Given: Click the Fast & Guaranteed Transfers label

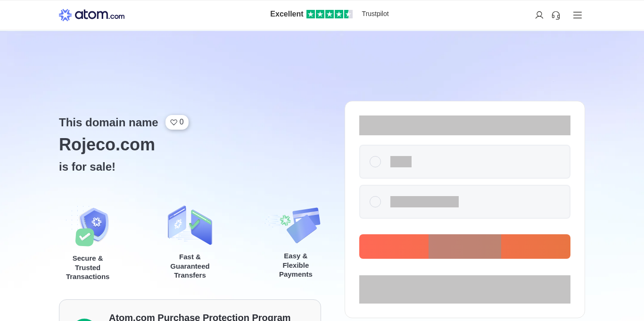Looking at the screenshot, I should pos(190,266).
